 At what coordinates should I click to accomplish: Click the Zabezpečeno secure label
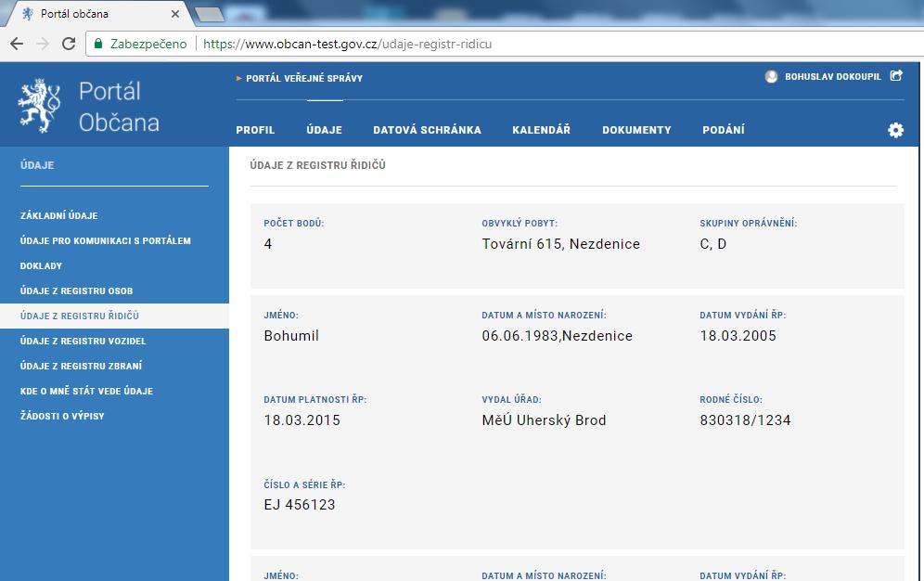(x=148, y=45)
